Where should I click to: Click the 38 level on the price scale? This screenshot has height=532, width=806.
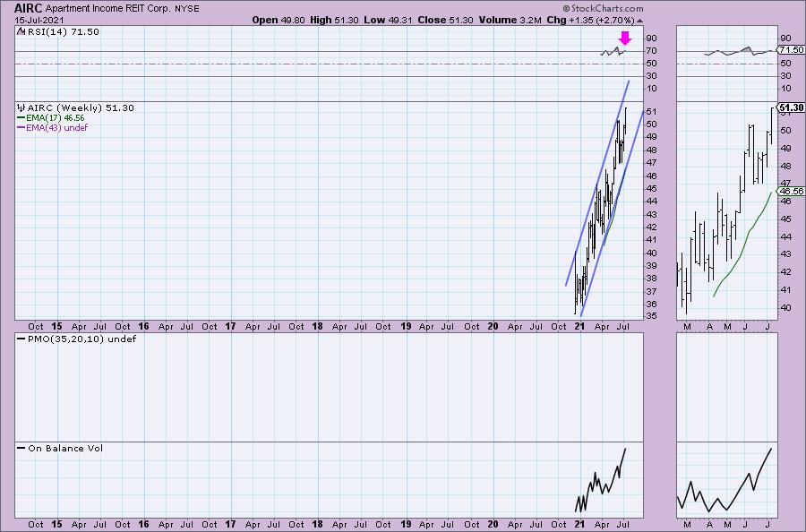click(x=651, y=278)
